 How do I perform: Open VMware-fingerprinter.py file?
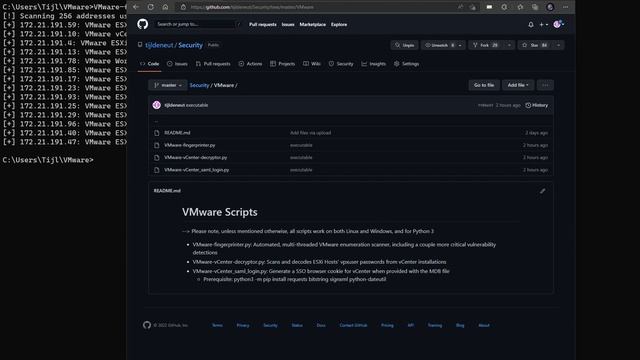pyautogui.click(x=190, y=145)
